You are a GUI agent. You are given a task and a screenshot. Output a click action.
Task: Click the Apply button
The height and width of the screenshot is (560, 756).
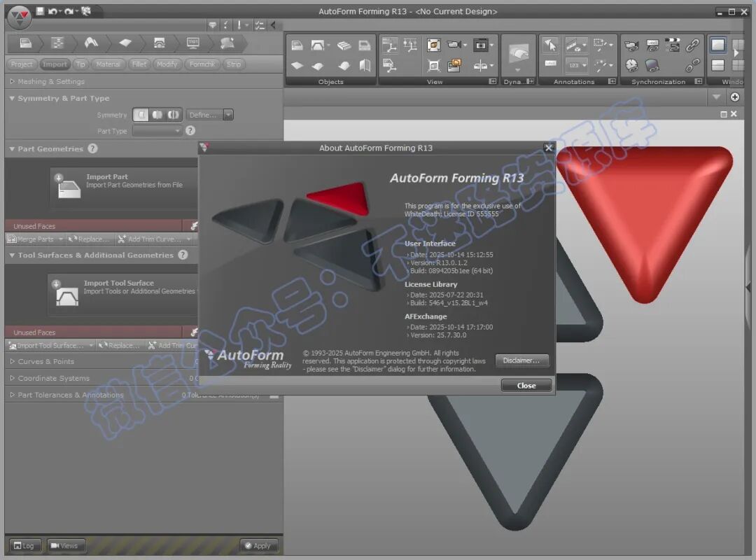[x=258, y=545]
